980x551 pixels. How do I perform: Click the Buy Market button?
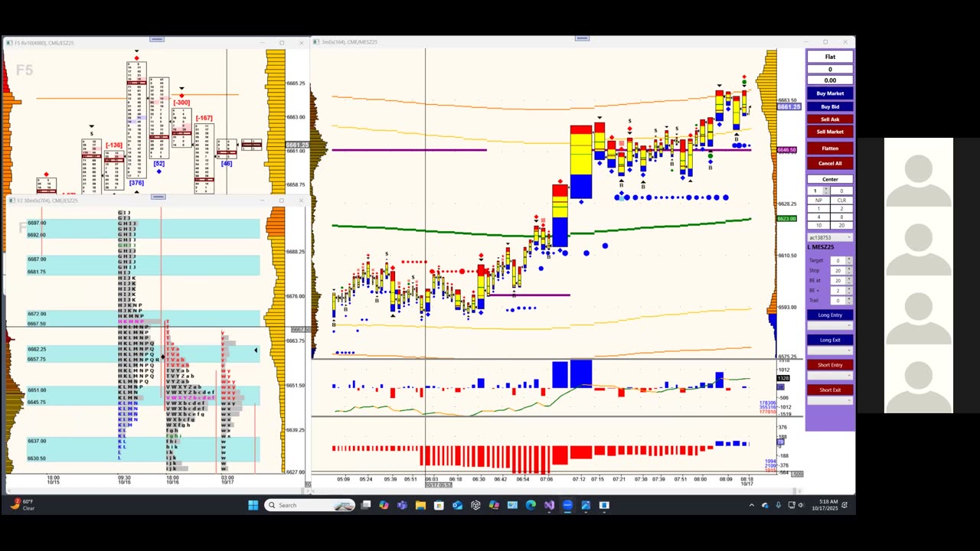(x=830, y=93)
